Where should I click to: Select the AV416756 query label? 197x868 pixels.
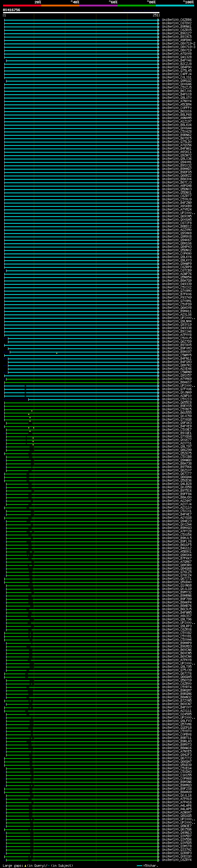click(x=11, y=10)
